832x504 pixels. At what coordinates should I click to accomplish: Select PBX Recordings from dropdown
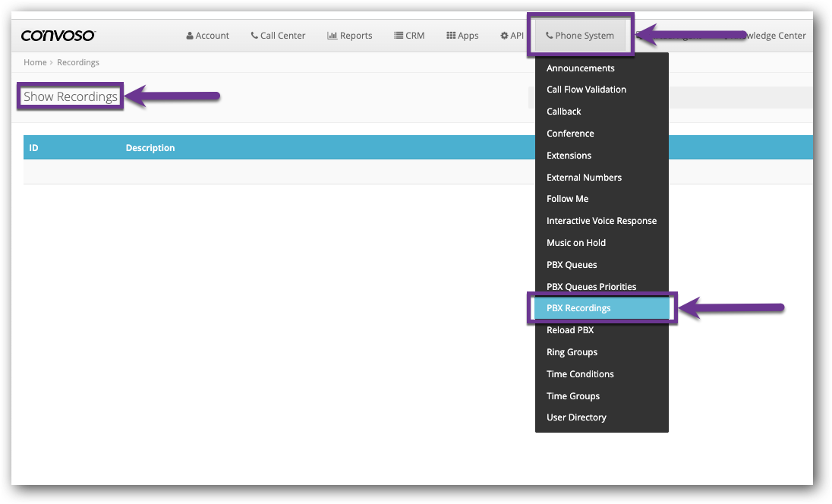tap(578, 308)
